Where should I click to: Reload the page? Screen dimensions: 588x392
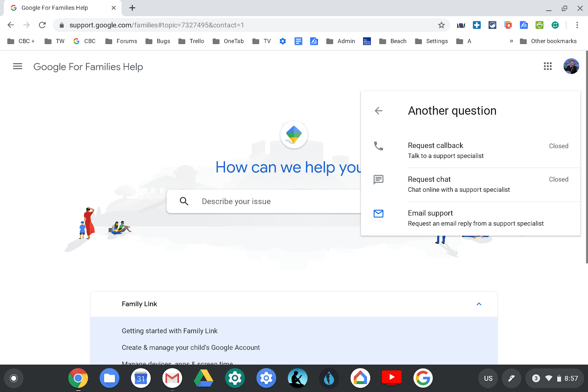coord(42,25)
